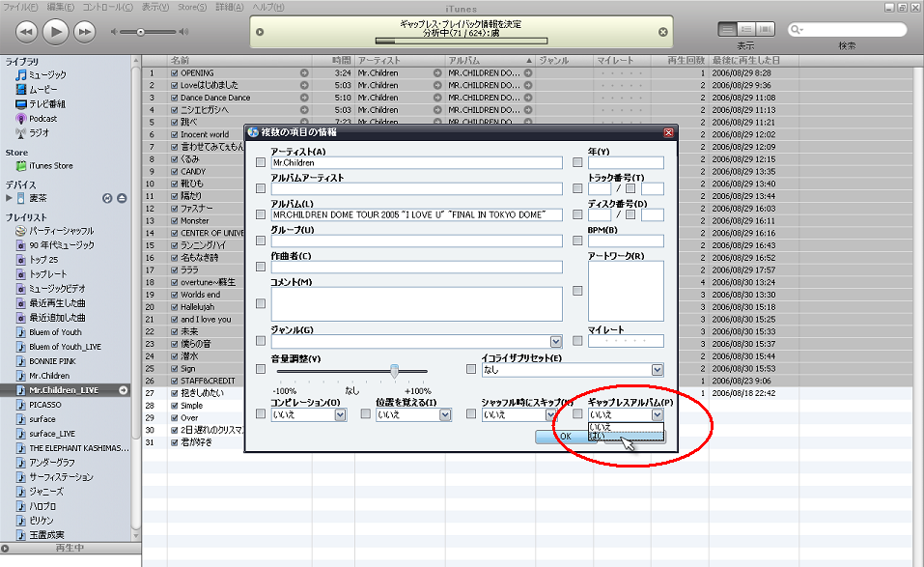Open the ジャンル(G) dropdown arrow
The height and width of the screenshot is (567, 924).
coord(556,341)
